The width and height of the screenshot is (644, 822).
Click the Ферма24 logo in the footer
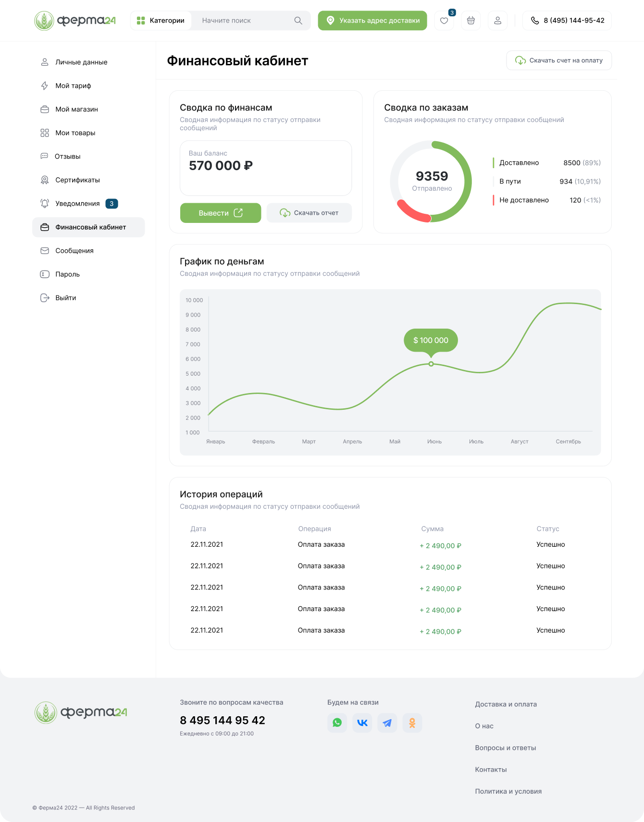coord(81,712)
